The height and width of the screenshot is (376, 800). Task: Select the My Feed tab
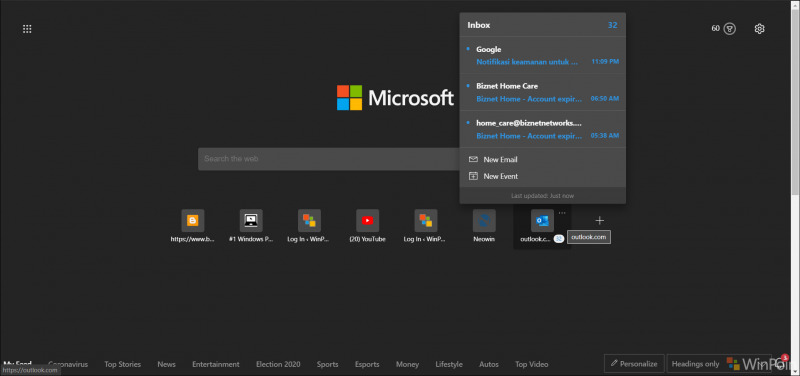point(17,364)
